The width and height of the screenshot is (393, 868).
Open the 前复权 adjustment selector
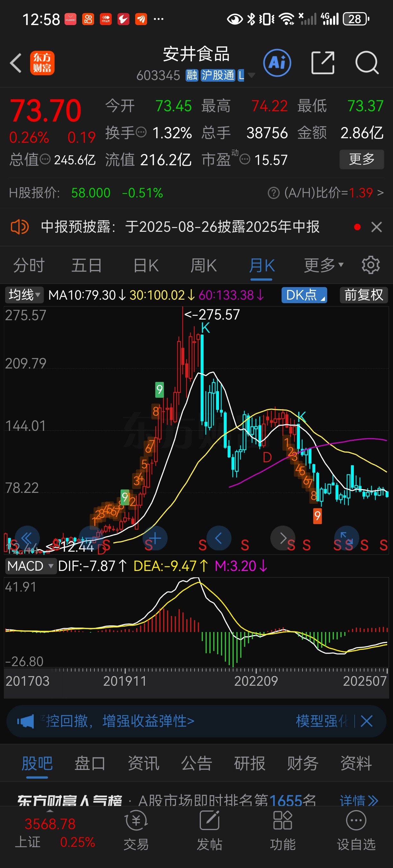(x=364, y=295)
